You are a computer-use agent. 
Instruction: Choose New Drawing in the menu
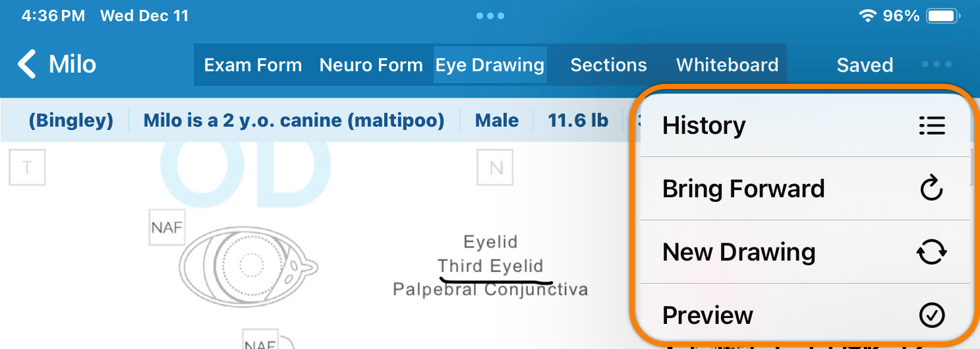tap(739, 253)
